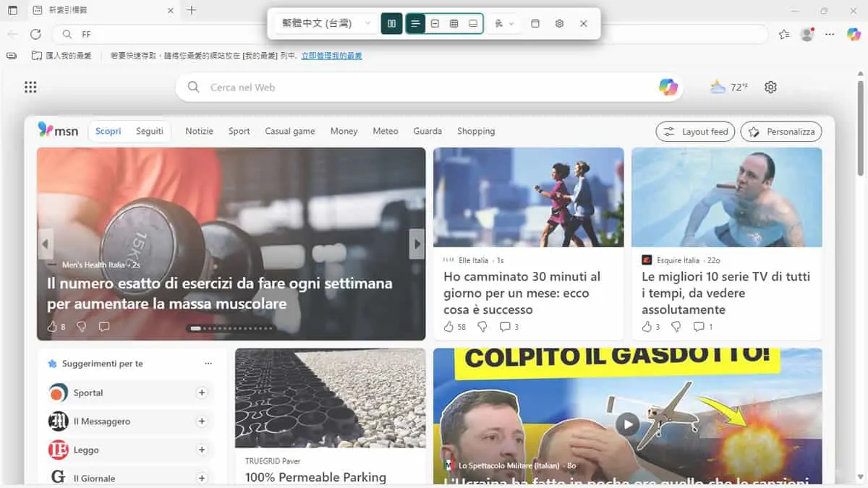
Task: Open the floating toolbar settings gear
Action: click(x=559, y=23)
